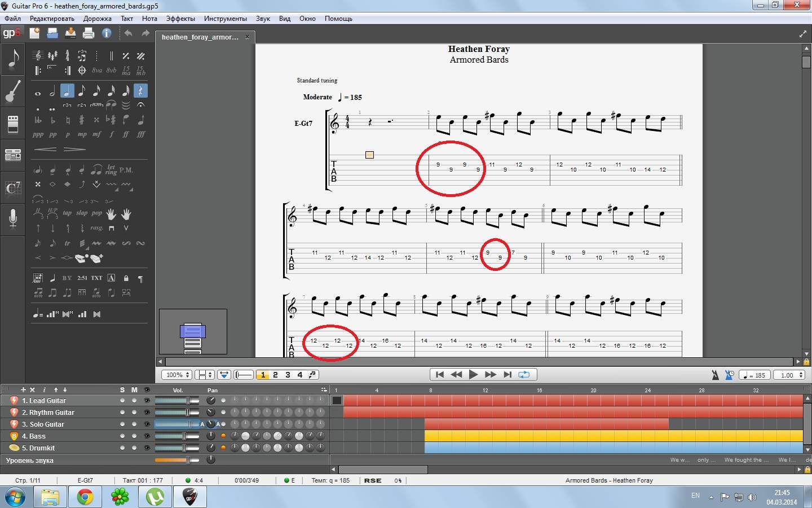
Task: Open the C7 chord panel
Action: pyautogui.click(x=13, y=187)
